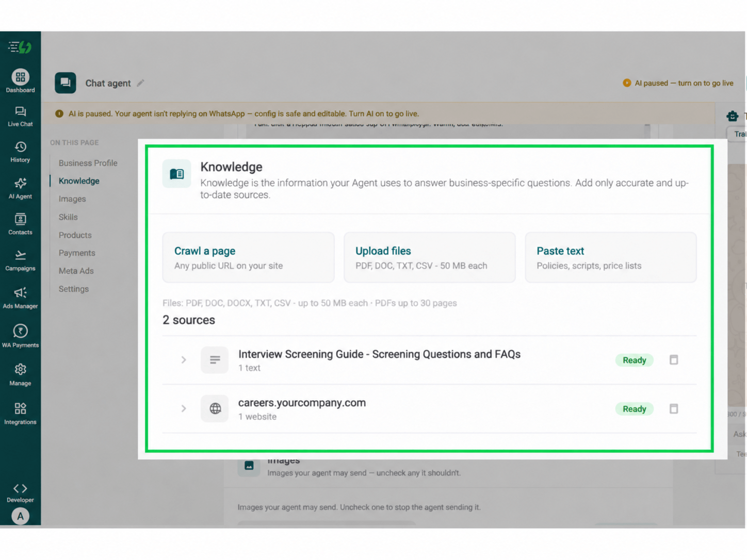Click Ready status of Interview Screening Guide
The image size is (747, 560).
634,360
